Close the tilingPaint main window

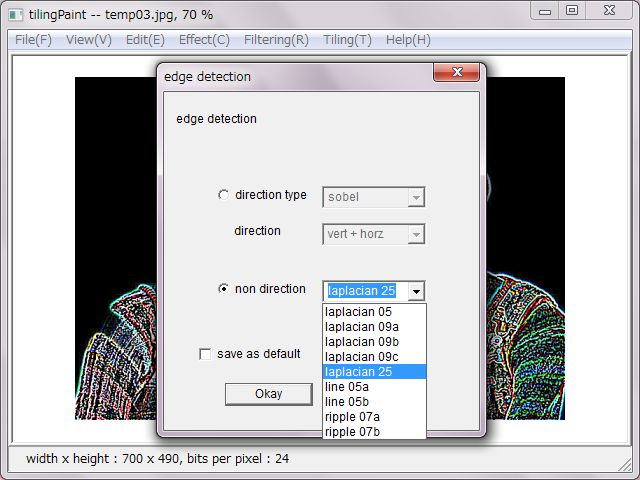pos(609,11)
